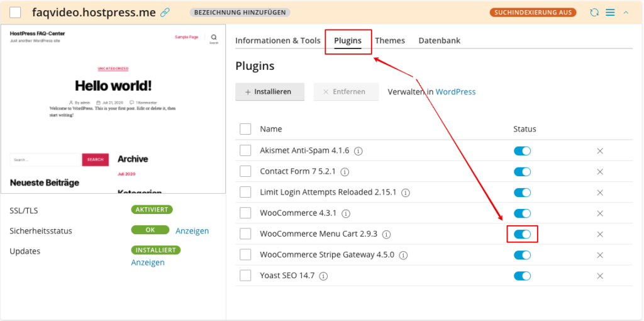Select the Contact Form 7 checkbox
Screen dimensions: 644x321
click(245, 171)
